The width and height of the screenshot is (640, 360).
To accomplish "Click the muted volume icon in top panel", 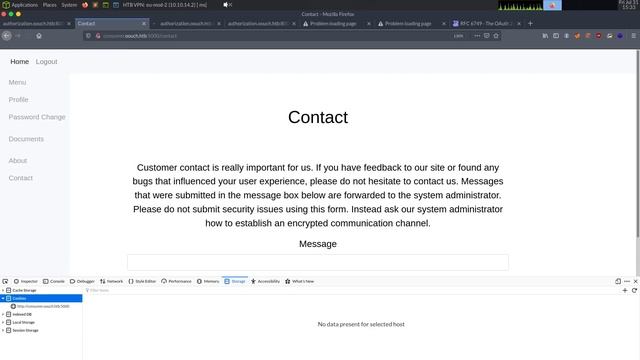I will [x=227, y=5].
